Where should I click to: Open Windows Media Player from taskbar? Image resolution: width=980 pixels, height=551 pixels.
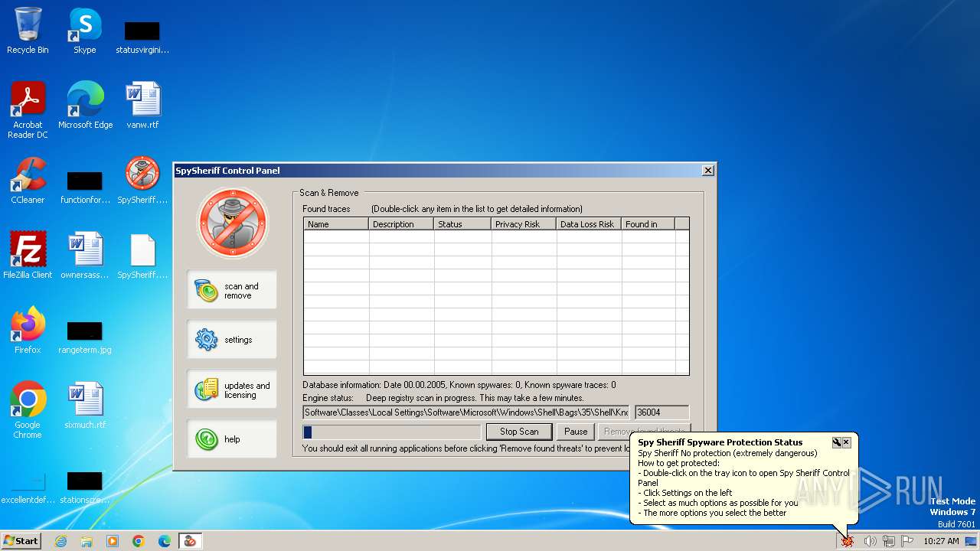click(x=113, y=541)
